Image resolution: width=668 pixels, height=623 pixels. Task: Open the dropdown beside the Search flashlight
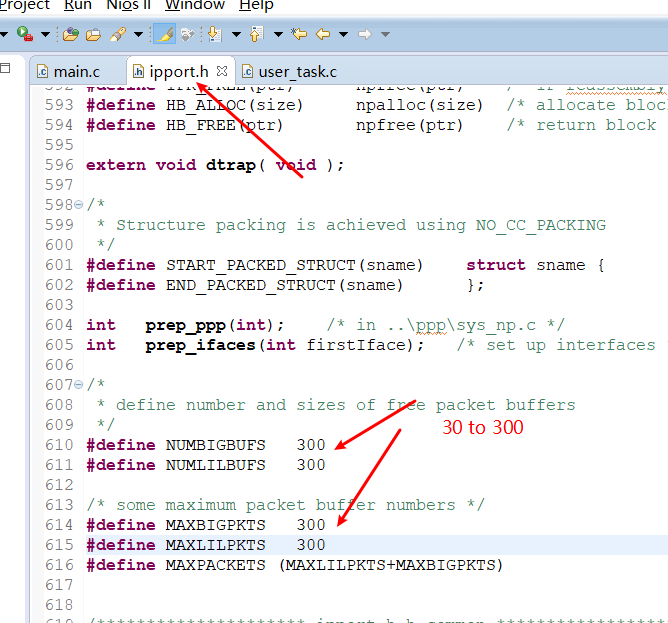coord(138,34)
